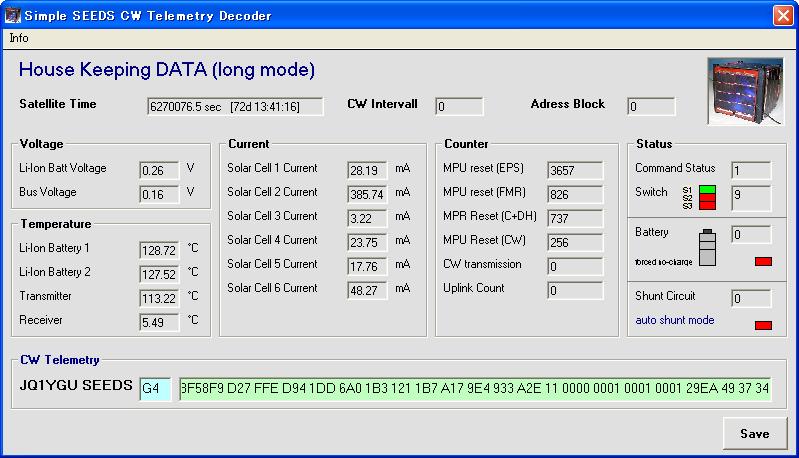This screenshot has width=799, height=458.
Task: Click the 'forced no-charge' label
Action: (x=663, y=262)
